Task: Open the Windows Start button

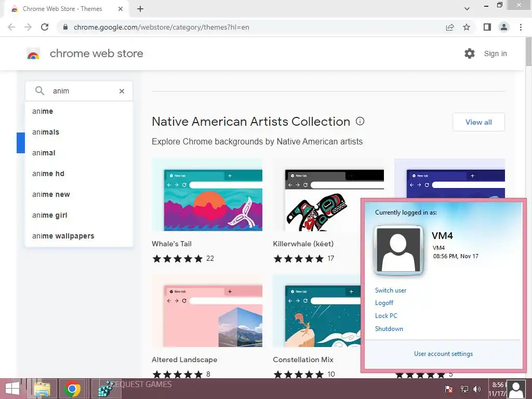Action: click(12, 389)
